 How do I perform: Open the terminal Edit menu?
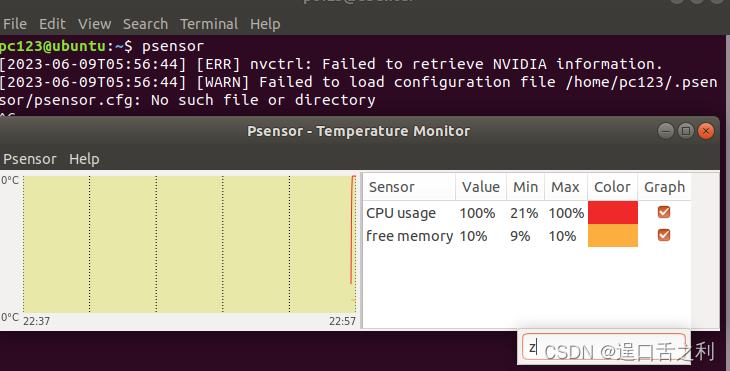click(x=52, y=24)
